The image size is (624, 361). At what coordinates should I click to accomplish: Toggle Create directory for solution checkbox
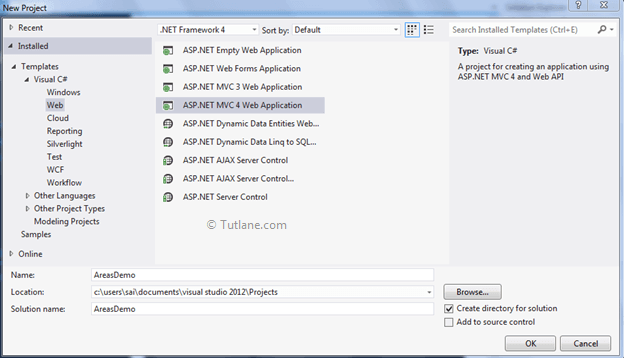point(449,308)
